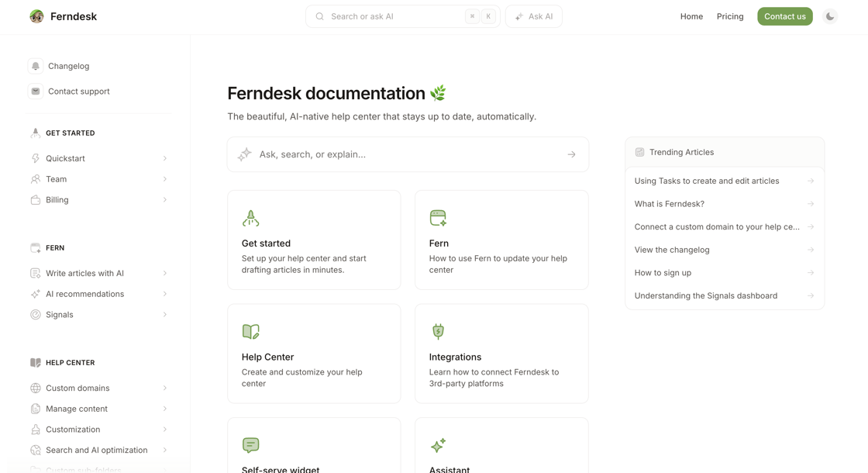Open the Changelog sidebar link
The height and width of the screenshot is (473, 868).
tap(69, 66)
